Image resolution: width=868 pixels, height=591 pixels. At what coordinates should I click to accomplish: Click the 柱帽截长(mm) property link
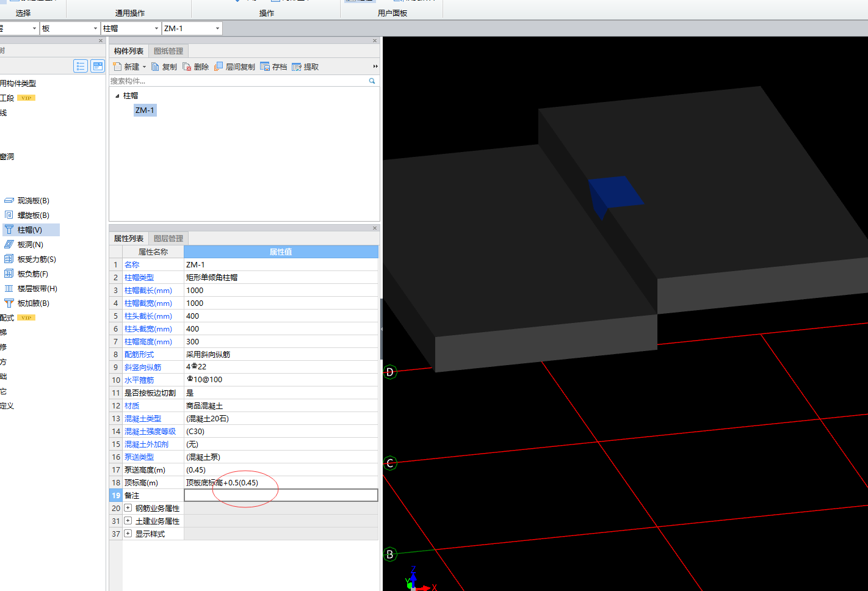(x=148, y=291)
